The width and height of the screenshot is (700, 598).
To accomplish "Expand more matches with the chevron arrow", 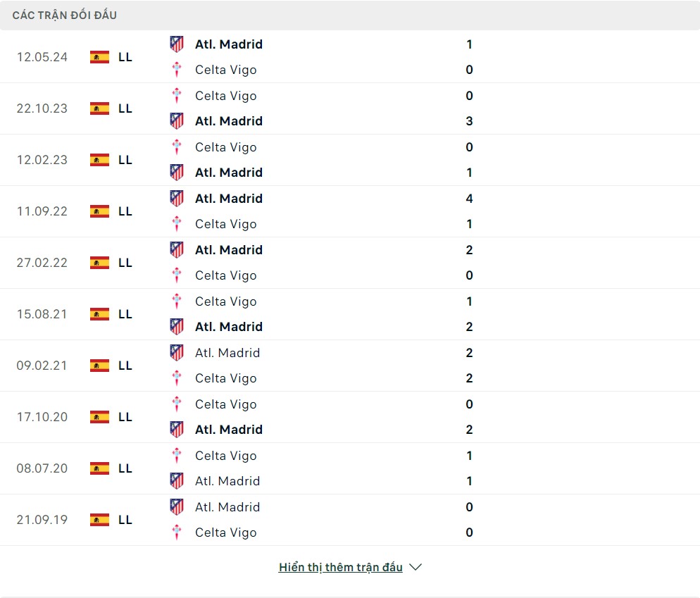I will point(415,567).
